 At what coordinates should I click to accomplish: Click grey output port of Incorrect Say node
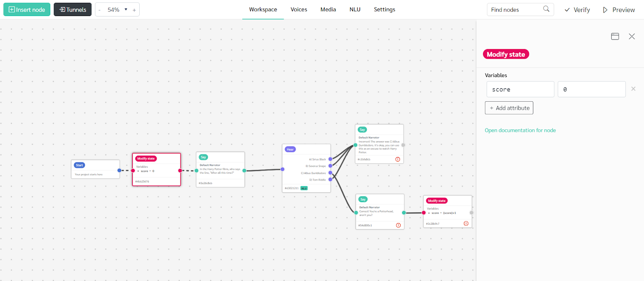click(x=403, y=145)
